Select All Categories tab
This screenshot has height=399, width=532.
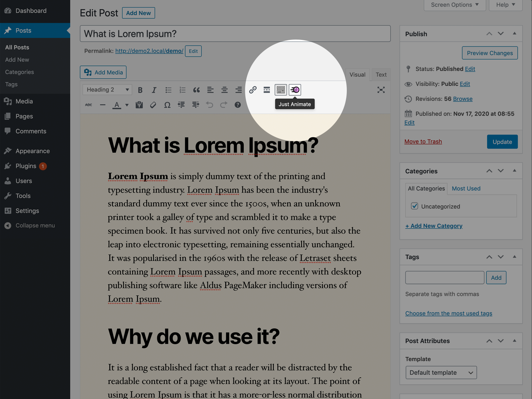426,189
